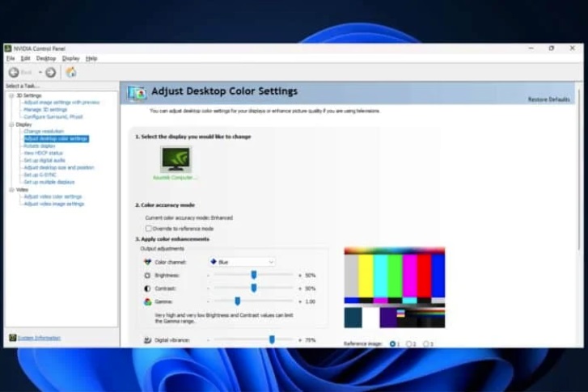
Task: Click the Digital vibrance icon
Action: 147,340
